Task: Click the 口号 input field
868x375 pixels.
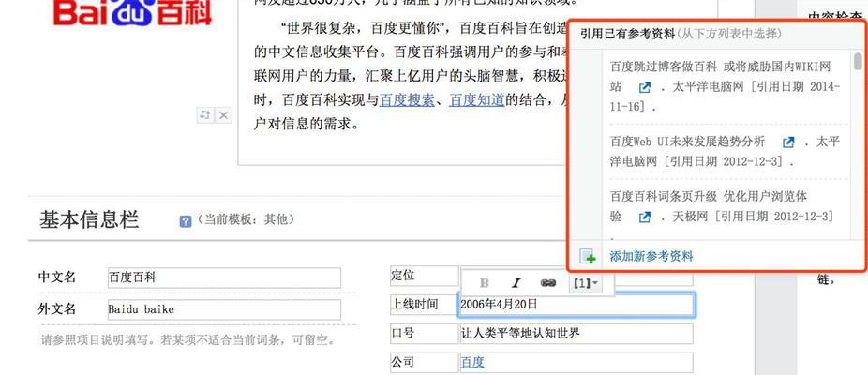Action: (576, 334)
